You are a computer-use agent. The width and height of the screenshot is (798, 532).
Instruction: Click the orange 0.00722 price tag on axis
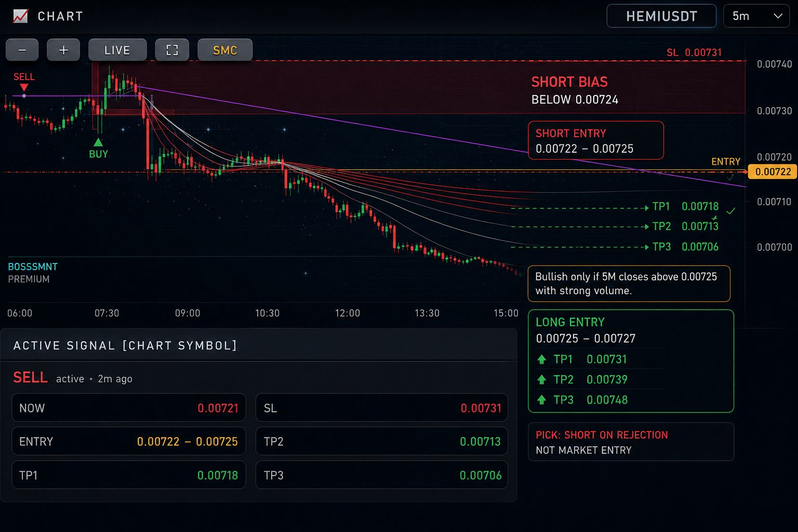point(773,172)
